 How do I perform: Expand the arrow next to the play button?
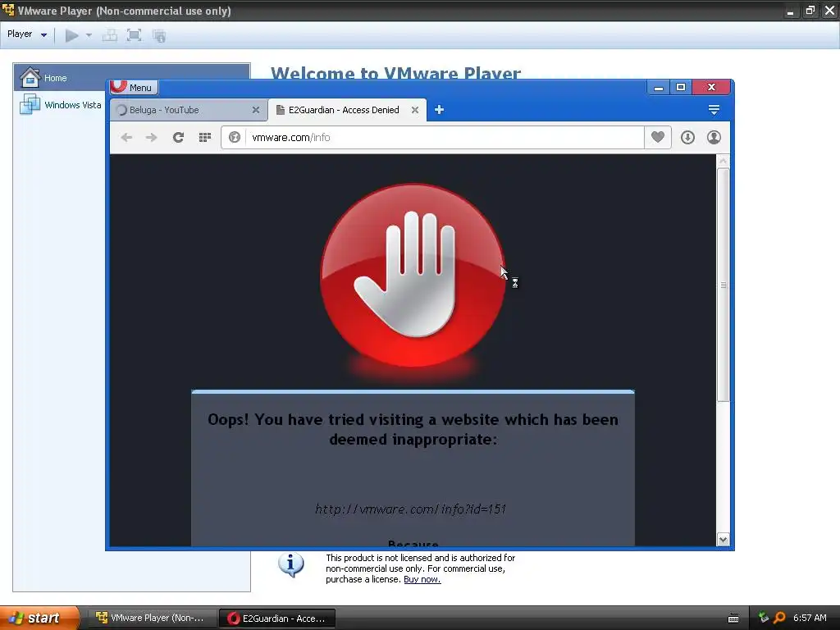[89, 35]
